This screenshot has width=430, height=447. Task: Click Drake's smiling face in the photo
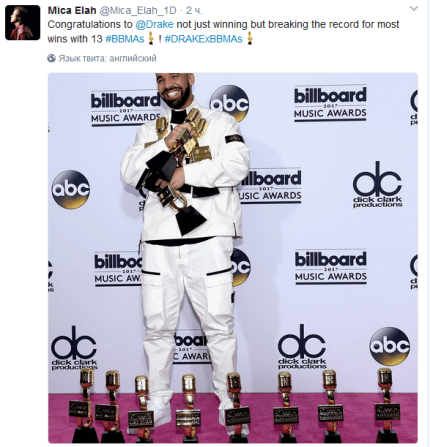click(x=175, y=90)
